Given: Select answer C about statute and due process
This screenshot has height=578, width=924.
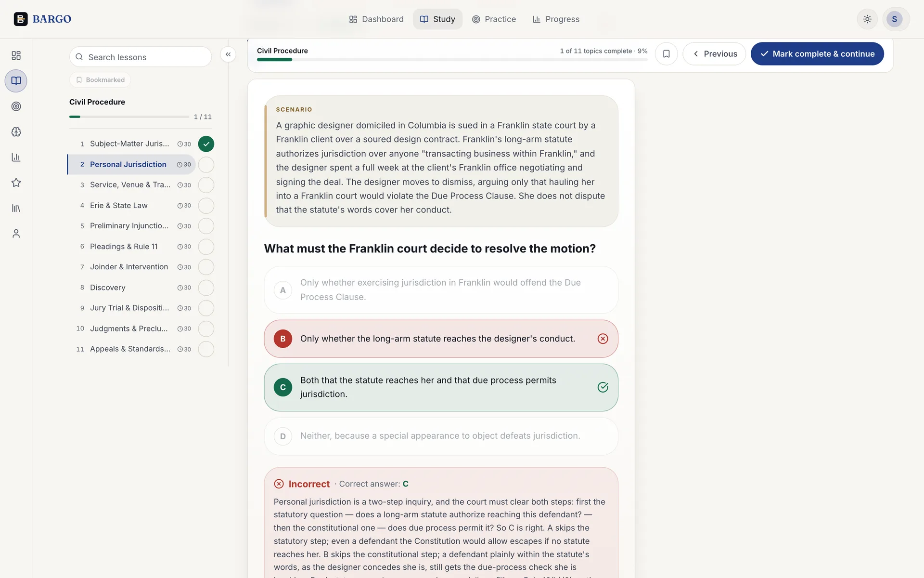Looking at the screenshot, I should (x=441, y=387).
